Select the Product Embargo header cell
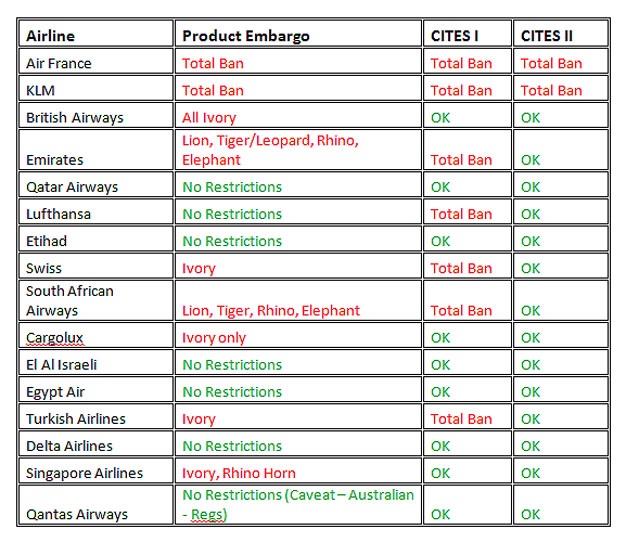 [x=298, y=34]
